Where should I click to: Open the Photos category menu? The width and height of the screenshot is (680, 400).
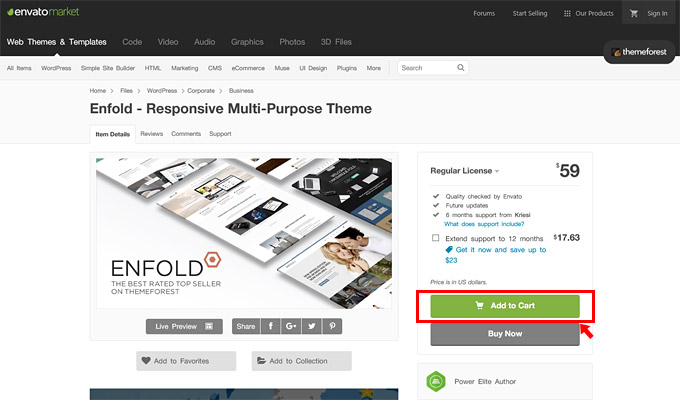pyautogui.click(x=292, y=42)
